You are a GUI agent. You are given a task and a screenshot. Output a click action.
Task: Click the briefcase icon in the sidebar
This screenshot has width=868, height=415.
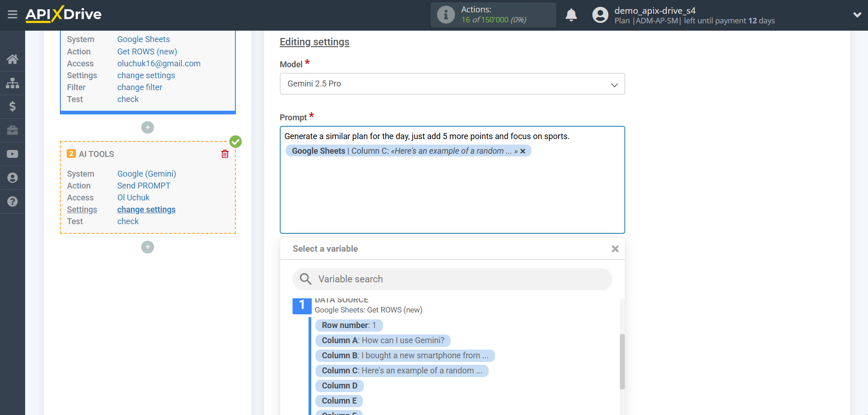click(x=12, y=130)
